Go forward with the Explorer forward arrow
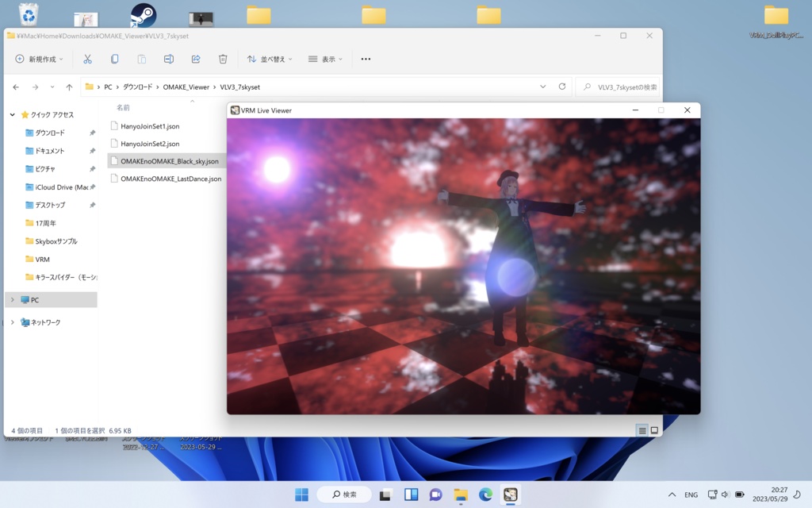The width and height of the screenshot is (812, 508). [35, 87]
